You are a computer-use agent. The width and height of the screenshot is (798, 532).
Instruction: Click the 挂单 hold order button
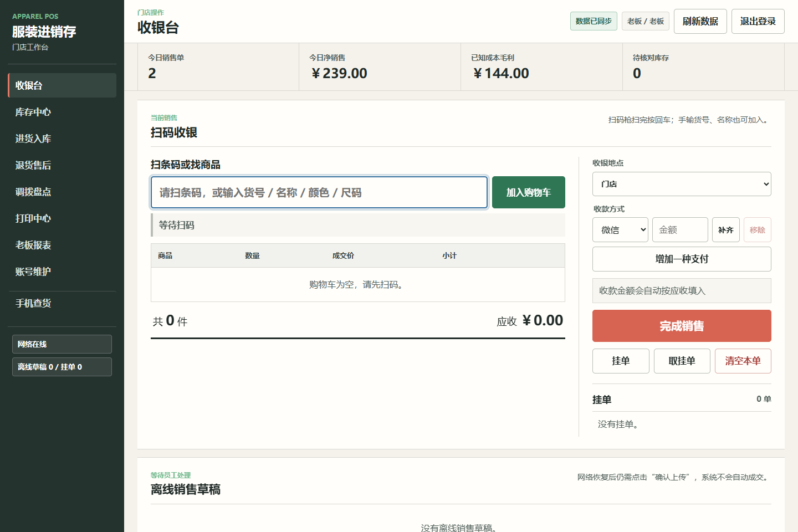[x=621, y=361]
